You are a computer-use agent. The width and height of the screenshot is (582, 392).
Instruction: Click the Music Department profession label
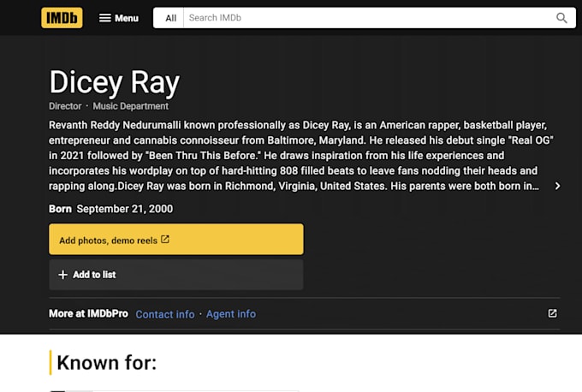tap(131, 106)
